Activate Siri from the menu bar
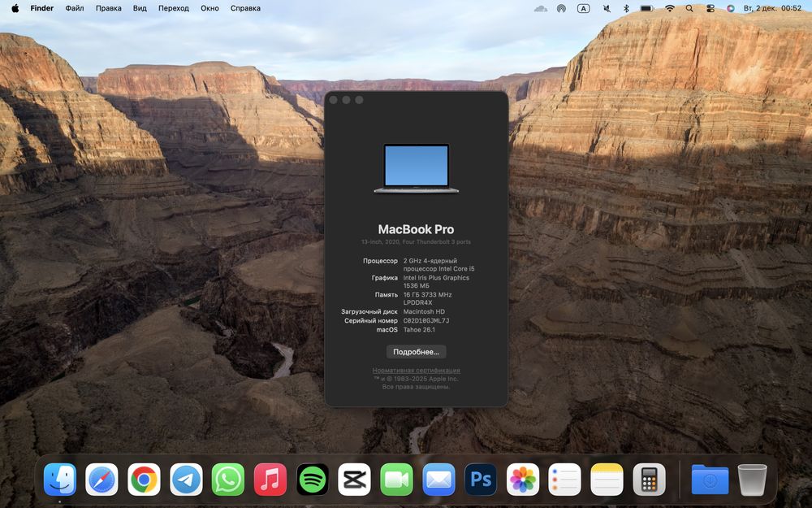Screen dimensions: 812x508 (731, 8)
